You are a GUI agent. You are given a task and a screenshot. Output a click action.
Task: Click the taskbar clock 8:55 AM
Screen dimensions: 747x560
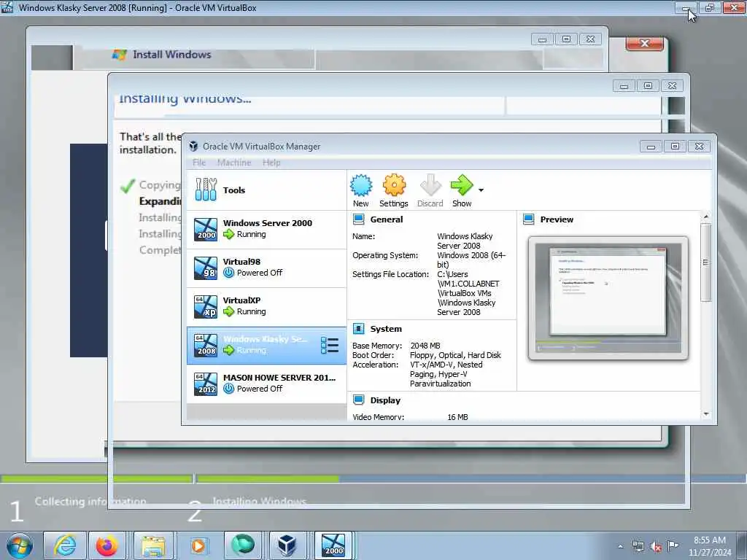709,540
